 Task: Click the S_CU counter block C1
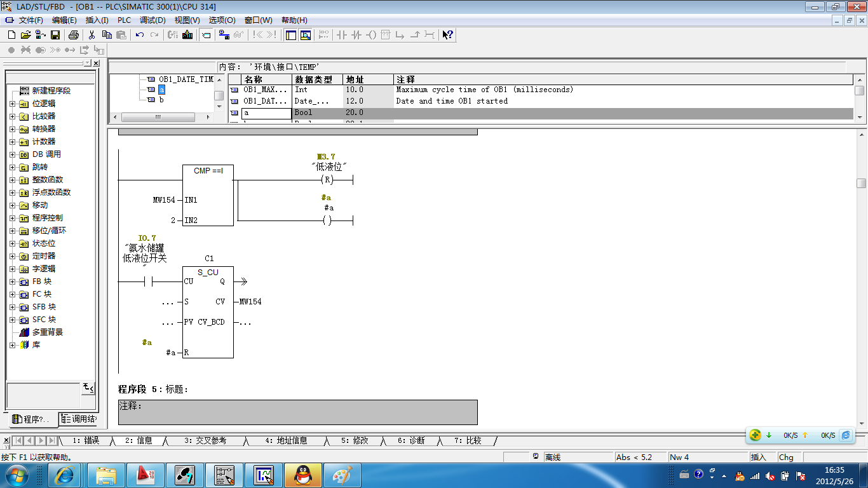coord(208,311)
